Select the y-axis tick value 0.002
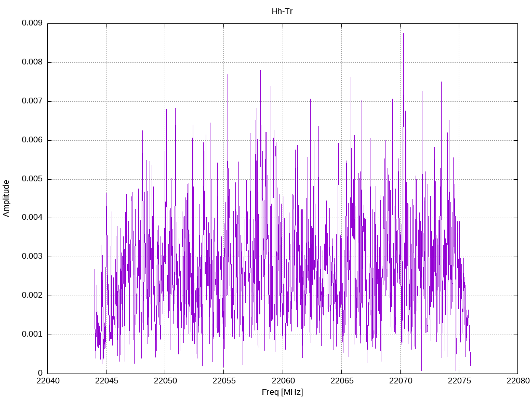The width and height of the screenshot is (532, 399). [x=32, y=295]
